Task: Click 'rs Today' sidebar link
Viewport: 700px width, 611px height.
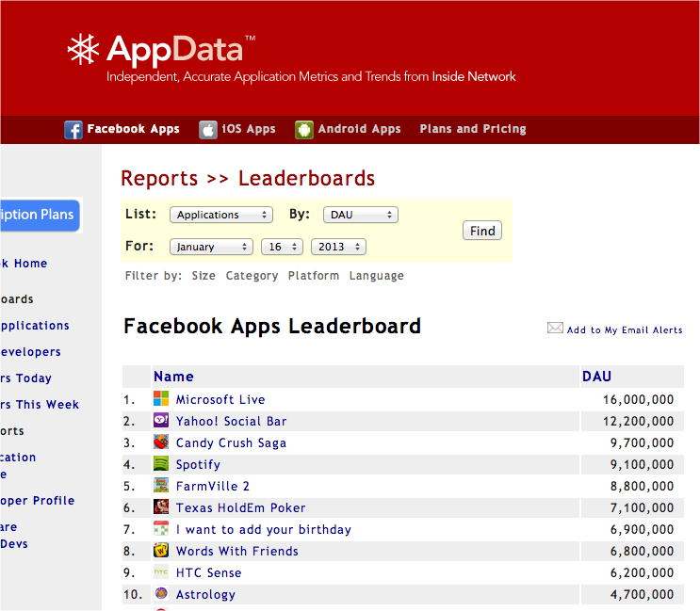Action: pyautogui.click(x=25, y=378)
